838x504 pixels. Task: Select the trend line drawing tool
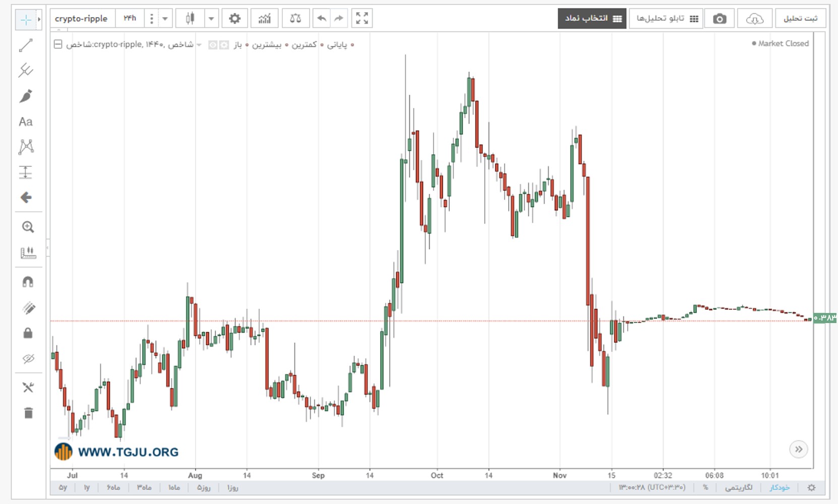point(26,45)
